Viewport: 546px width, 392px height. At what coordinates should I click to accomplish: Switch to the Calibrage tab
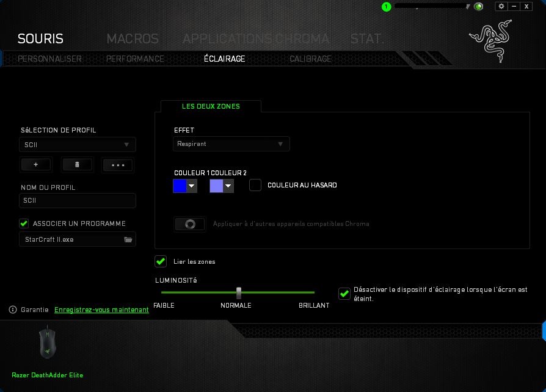[310, 59]
